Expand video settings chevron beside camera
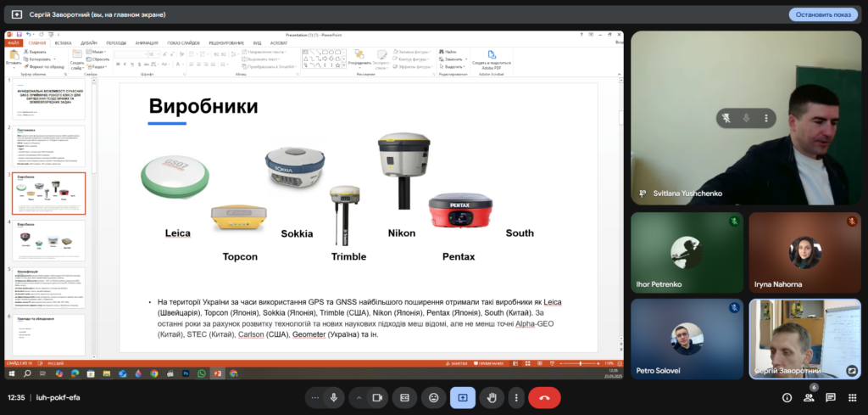868x415 pixels. click(x=359, y=397)
